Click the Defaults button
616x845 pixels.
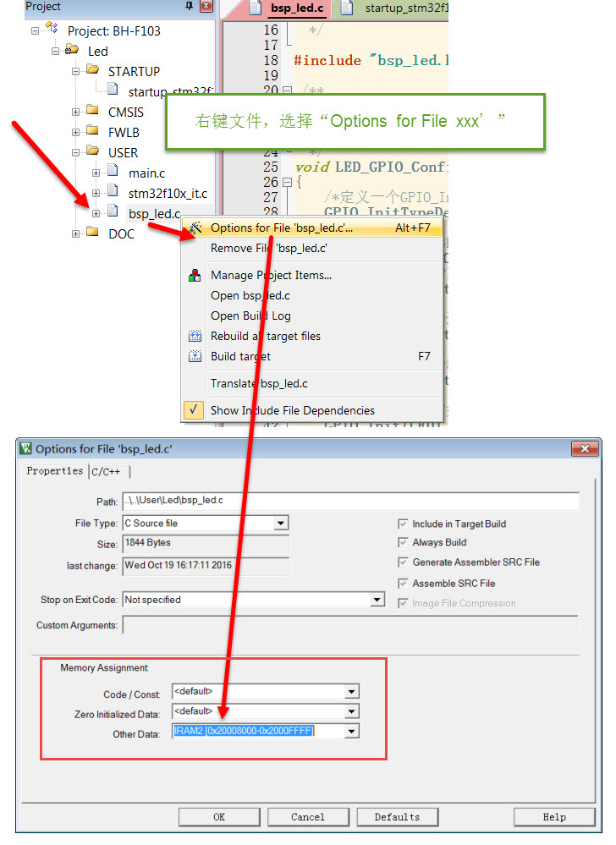397,817
